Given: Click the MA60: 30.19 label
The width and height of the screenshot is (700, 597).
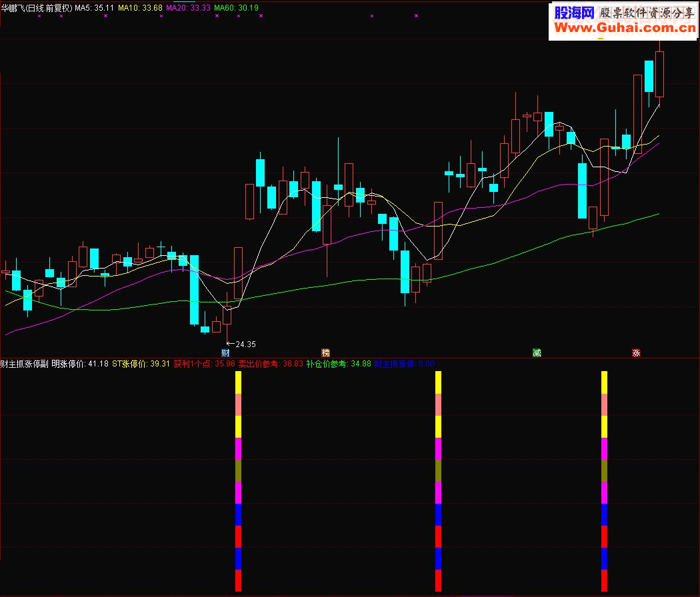Looking at the screenshot, I should pos(236,7).
